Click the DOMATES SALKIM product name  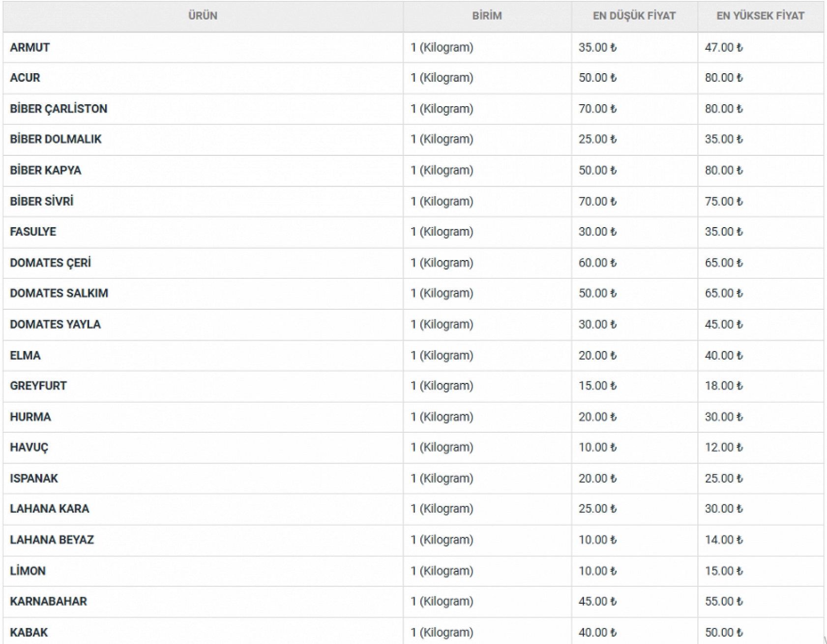click(x=59, y=293)
